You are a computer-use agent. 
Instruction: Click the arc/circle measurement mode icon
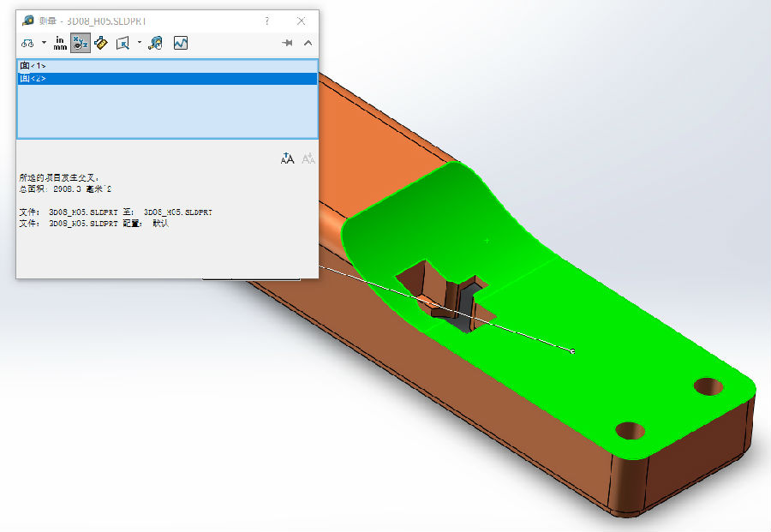pos(28,43)
